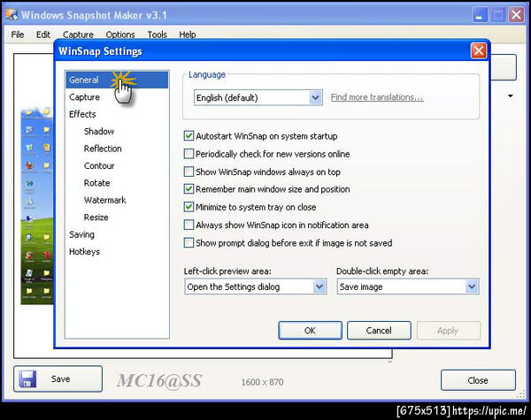Click the OK button
Image resolution: width=531 pixels, height=420 pixels.
coord(311,331)
